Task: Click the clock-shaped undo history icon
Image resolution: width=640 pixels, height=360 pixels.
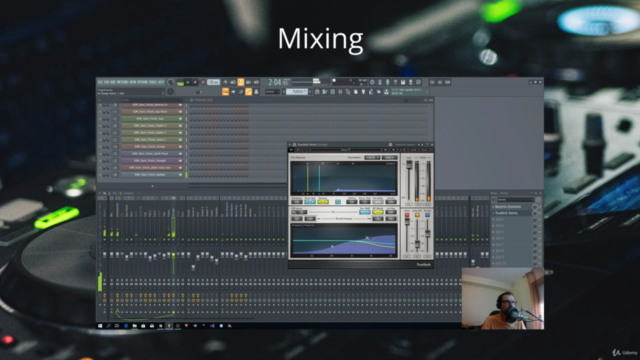Action: [372, 82]
